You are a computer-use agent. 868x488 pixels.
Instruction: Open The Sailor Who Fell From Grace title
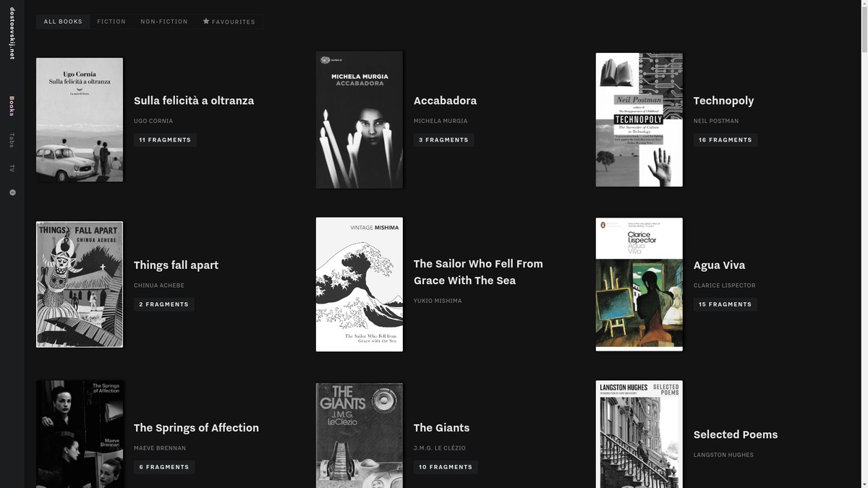click(478, 272)
